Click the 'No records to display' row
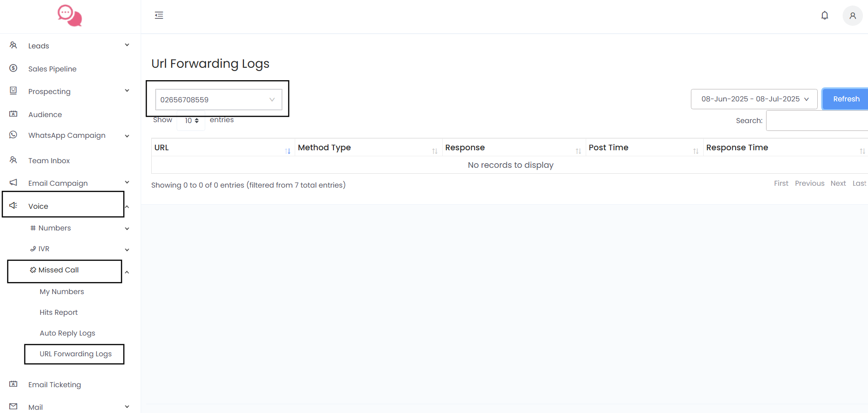The width and height of the screenshot is (868, 413). coord(510,165)
